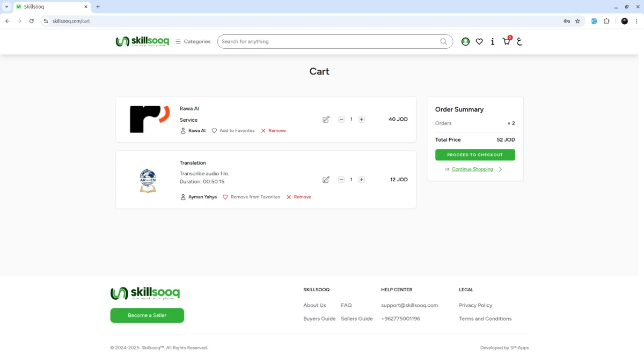Viewport: 644px width, 362px height.
Task: Click the search magnifier icon
Action: click(x=444, y=41)
